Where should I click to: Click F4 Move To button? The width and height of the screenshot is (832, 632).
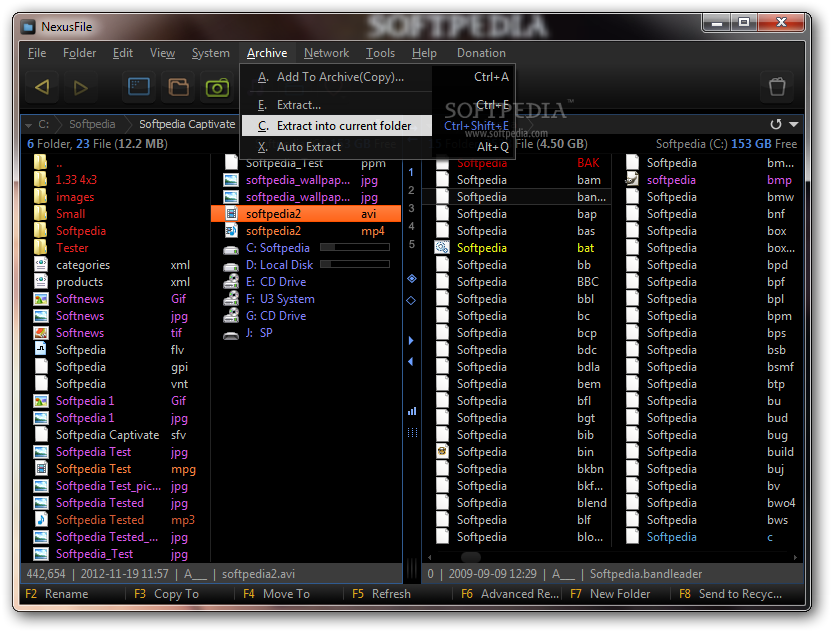(x=276, y=594)
